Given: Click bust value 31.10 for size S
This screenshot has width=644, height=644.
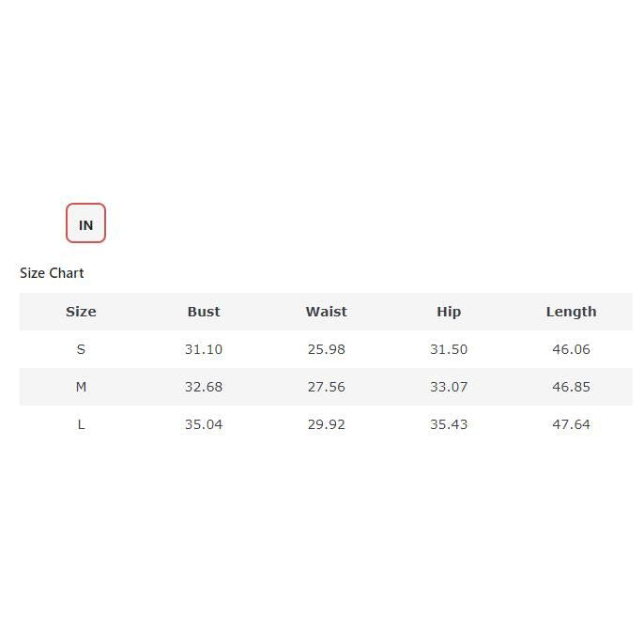Looking at the screenshot, I should coord(204,349).
